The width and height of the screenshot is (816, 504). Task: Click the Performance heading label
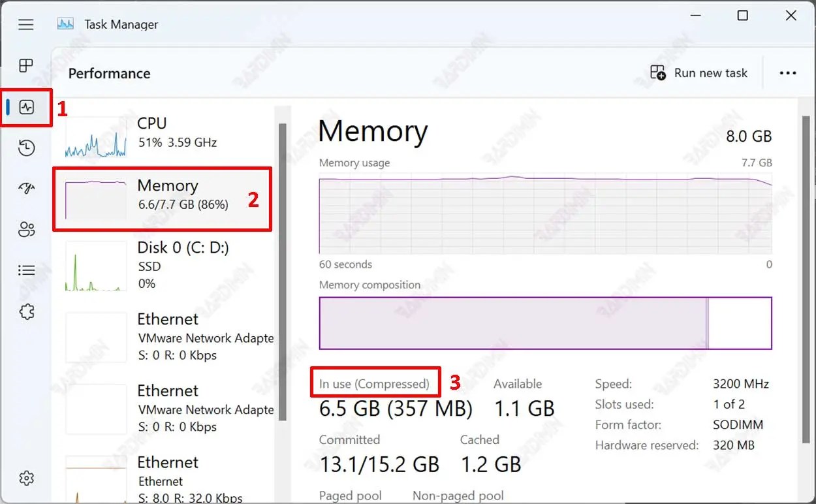(109, 73)
